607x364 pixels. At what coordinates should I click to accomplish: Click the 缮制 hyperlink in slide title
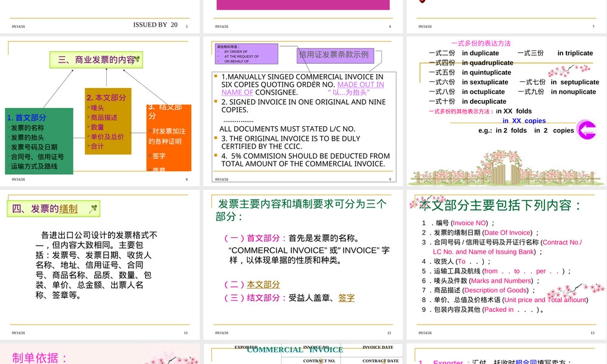click(69, 209)
